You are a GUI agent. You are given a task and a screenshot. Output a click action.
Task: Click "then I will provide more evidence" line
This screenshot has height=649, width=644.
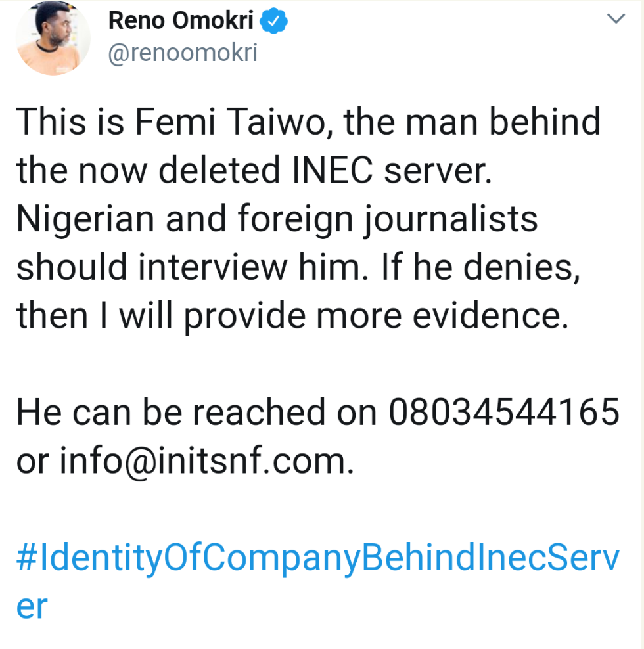click(x=291, y=316)
